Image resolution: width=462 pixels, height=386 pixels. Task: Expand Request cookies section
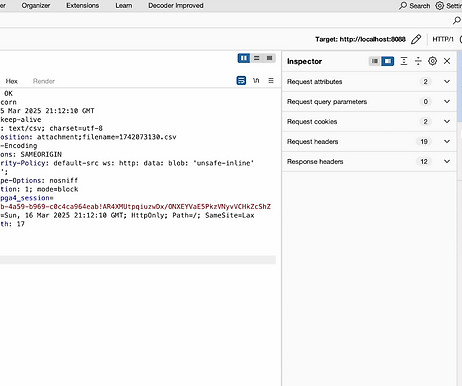[369, 122]
